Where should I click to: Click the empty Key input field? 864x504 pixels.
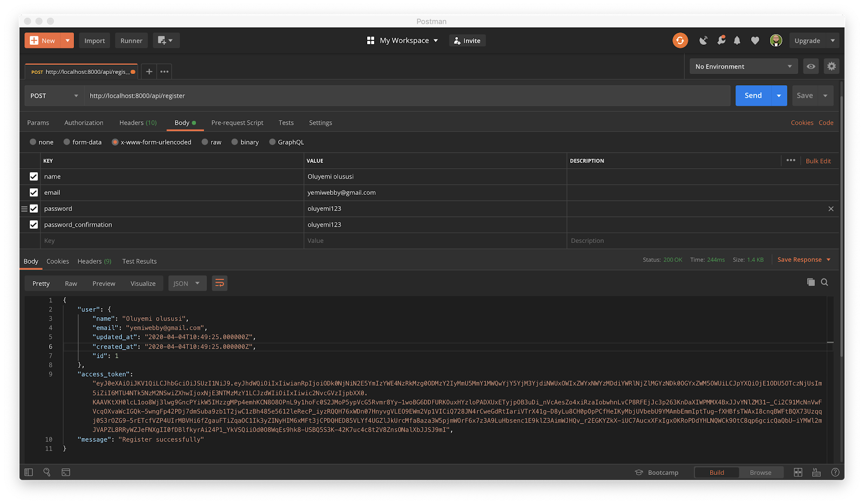(x=172, y=241)
